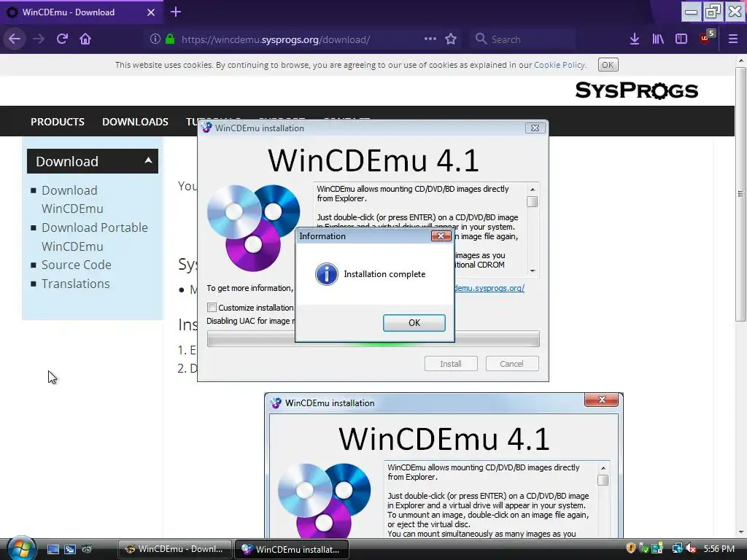Close the WinCDEmu - Download tab
This screenshot has width=747, height=560.
(x=151, y=12)
